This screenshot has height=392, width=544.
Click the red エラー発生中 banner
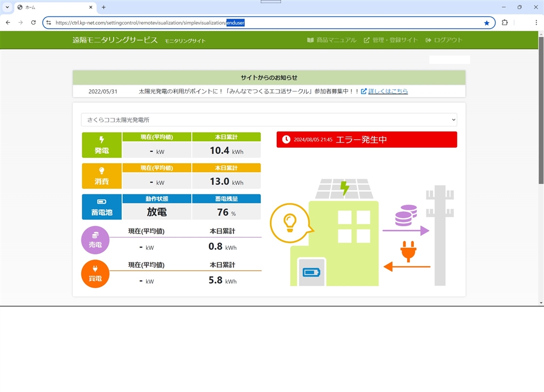[367, 140]
